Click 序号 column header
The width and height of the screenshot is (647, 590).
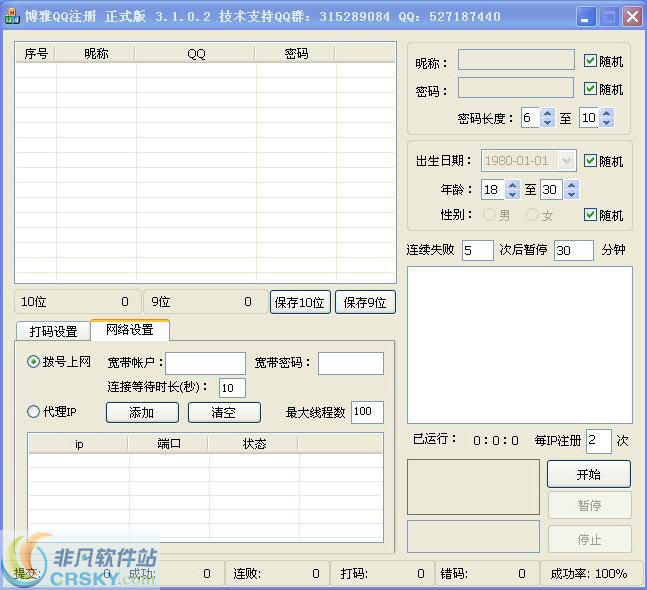tap(36, 54)
